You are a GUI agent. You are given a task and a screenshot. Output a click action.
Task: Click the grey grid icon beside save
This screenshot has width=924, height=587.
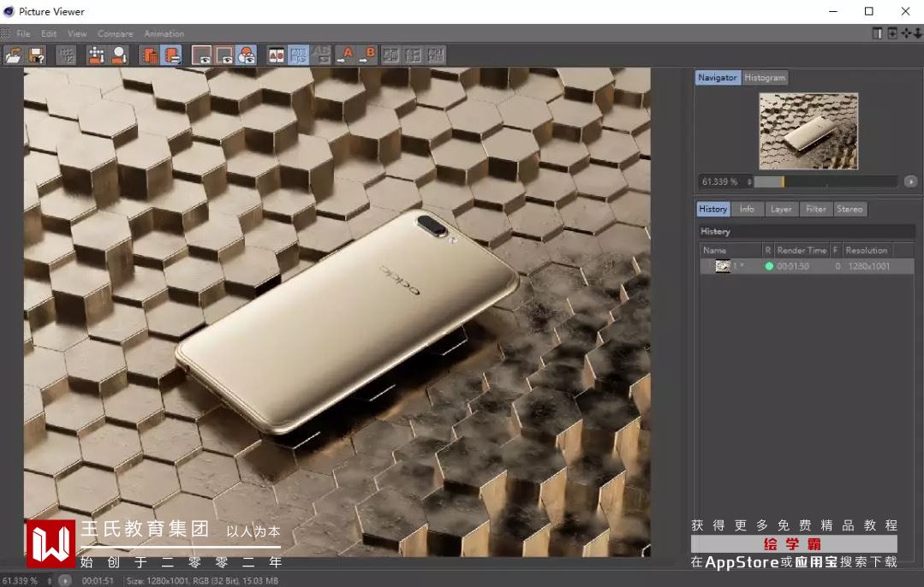[x=67, y=56]
